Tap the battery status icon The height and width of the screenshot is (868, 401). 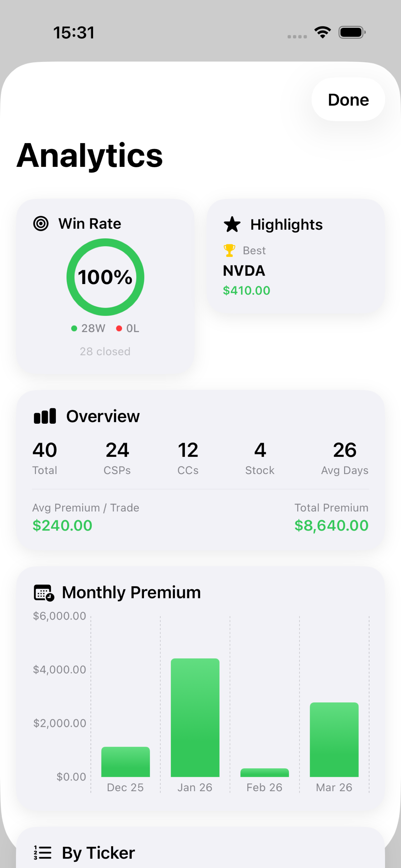352,32
